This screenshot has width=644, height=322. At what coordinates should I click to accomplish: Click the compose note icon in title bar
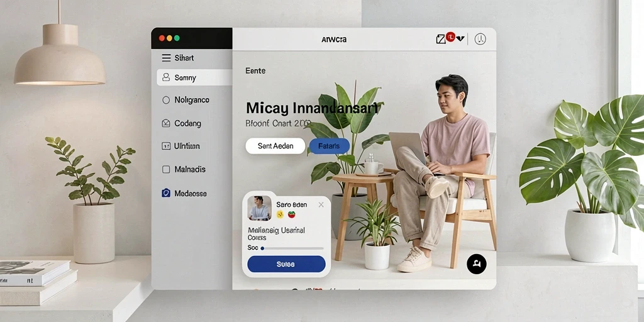(441, 39)
